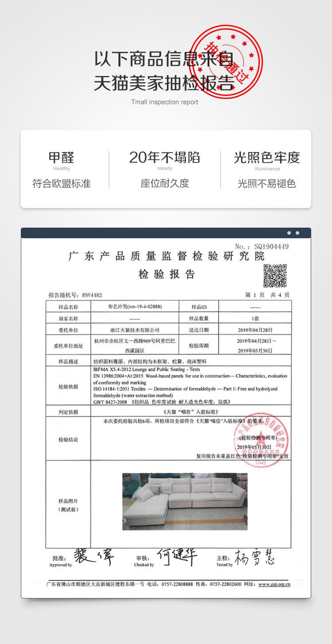The image size is (332, 644).
Task: Click the QR code on the inspection report
Action: coord(275,276)
